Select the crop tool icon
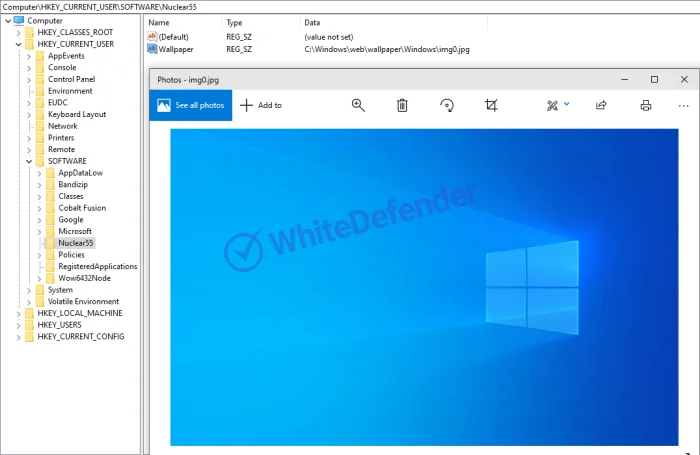700x455 pixels. (491, 105)
